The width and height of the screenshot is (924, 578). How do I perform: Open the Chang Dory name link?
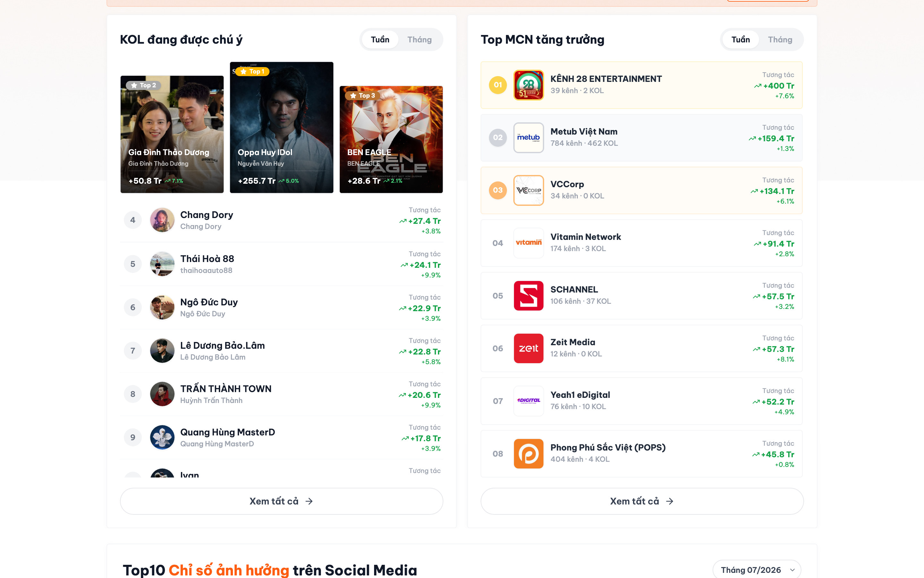click(207, 215)
